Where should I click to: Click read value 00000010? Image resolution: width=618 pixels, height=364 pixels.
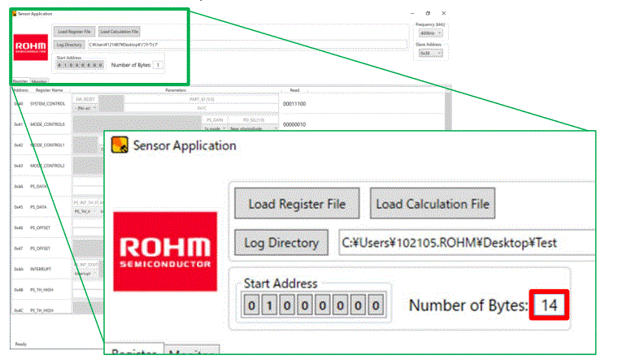(x=294, y=124)
